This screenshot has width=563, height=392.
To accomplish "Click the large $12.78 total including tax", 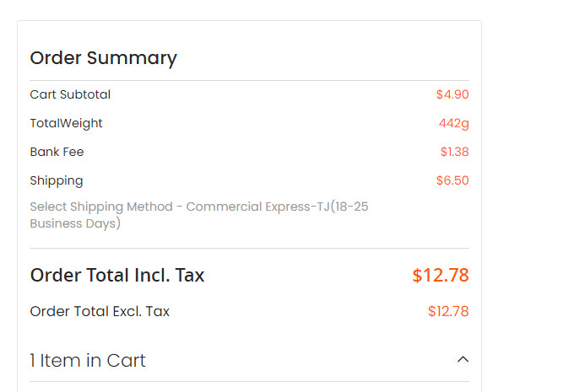I will [x=440, y=276].
